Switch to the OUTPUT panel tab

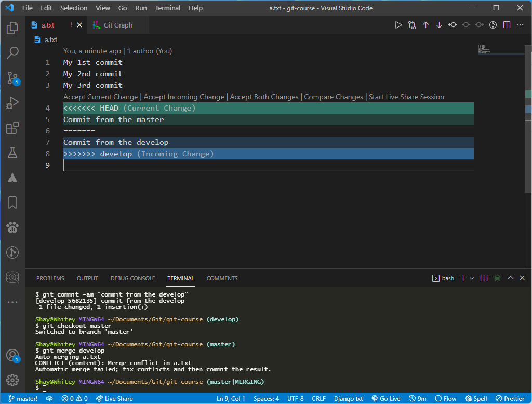(x=87, y=278)
